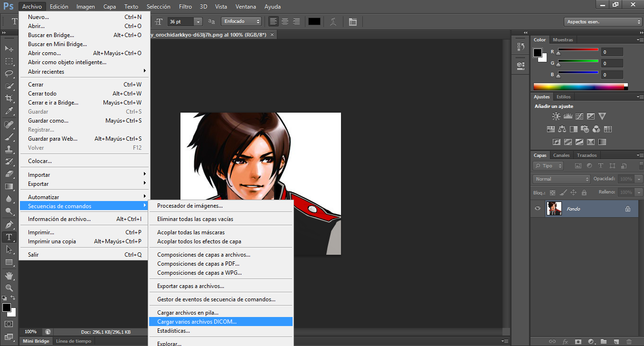The image size is (644, 346).
Task: Select the Crop tool
Action: tap(9, 98)
